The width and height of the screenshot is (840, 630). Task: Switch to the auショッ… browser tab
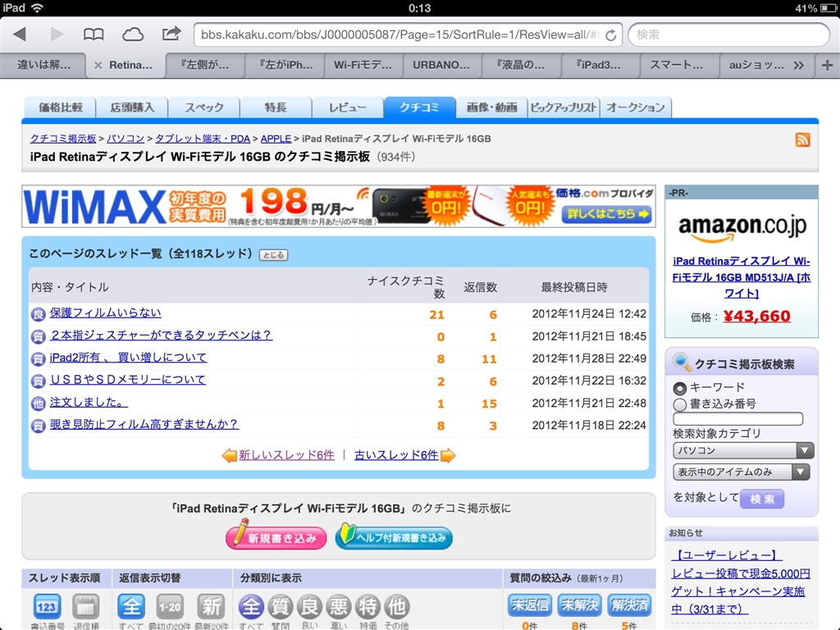point(756,66)
